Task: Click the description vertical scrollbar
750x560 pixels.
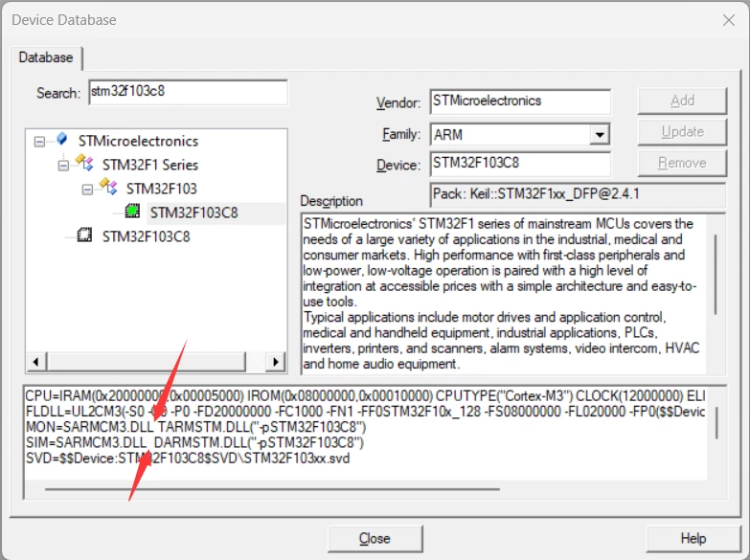Action: [716, 274]
